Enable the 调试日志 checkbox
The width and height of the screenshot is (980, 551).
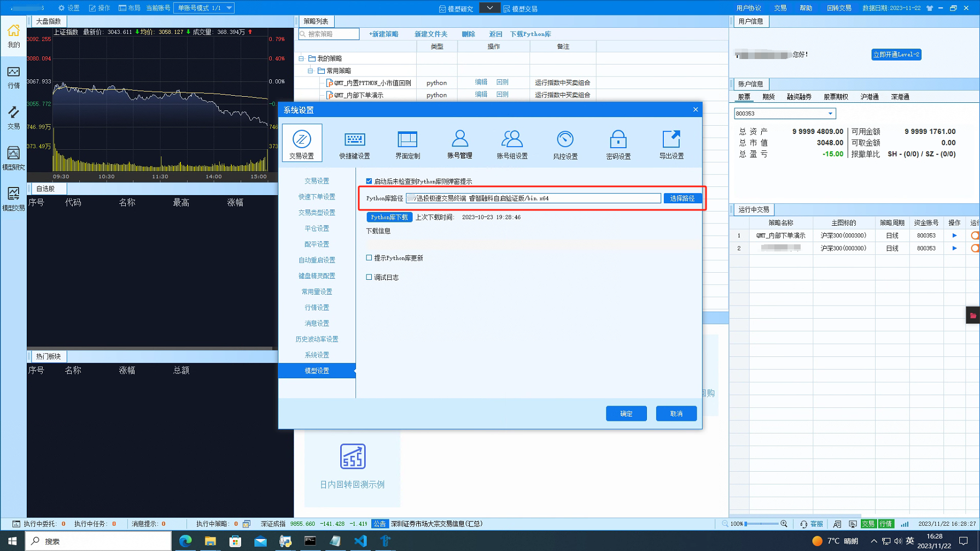click(x=369, y=277)
